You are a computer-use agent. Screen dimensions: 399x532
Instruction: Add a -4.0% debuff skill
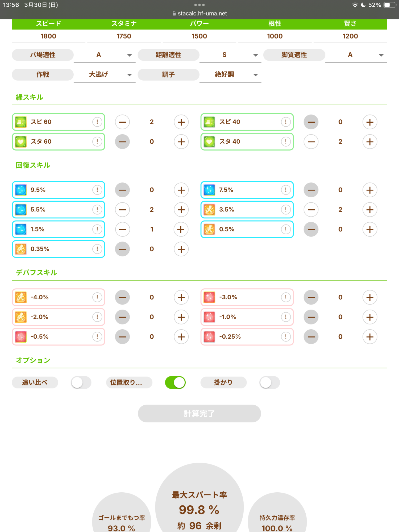[x=181, y=297]
